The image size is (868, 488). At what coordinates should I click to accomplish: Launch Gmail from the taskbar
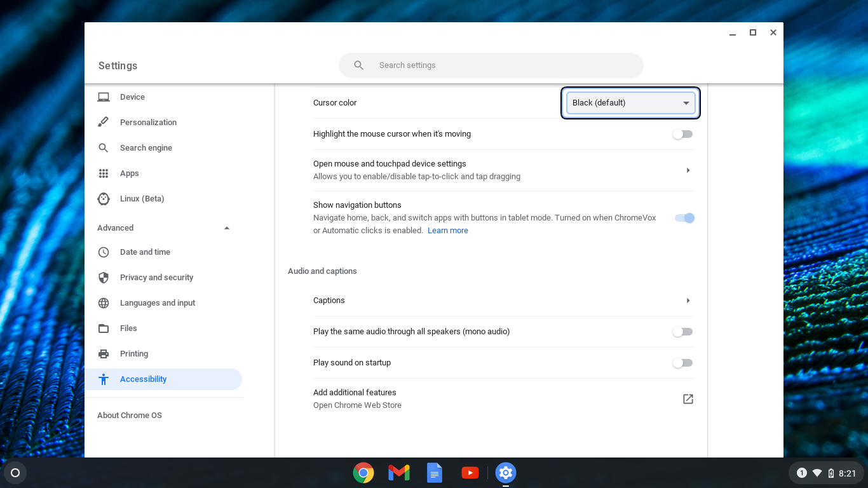[398, 473]
